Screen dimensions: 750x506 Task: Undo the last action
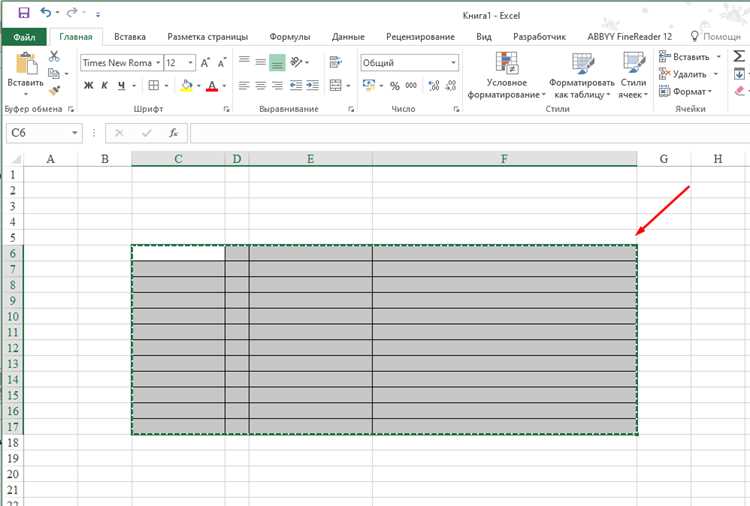46,12
